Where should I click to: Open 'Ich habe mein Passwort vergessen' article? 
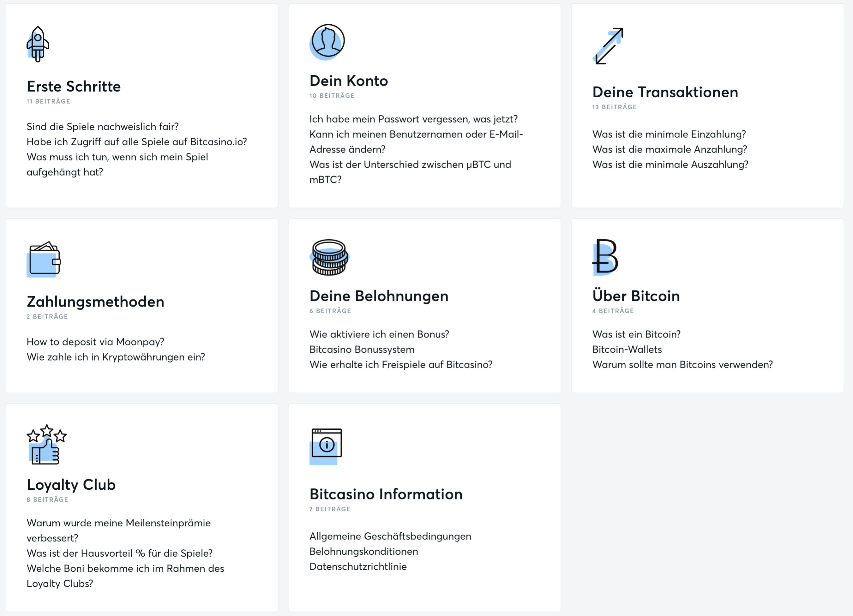[x=413, y=119]
